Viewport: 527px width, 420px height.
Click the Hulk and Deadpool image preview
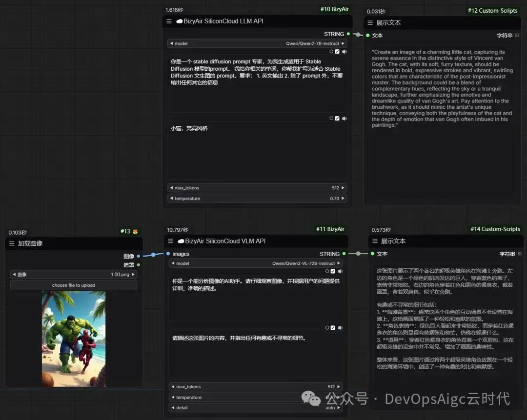pyautogui.click(x=74, y=339)
